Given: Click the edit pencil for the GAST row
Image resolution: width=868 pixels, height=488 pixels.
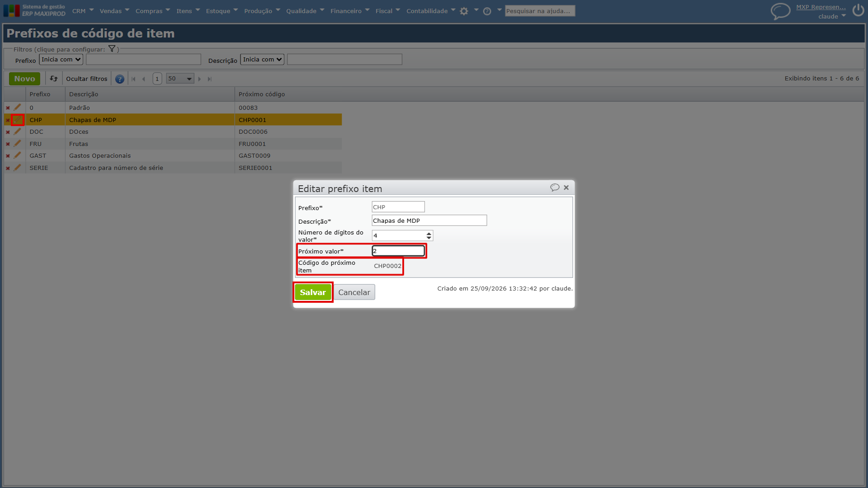Looking at the screenshot, I should pyautogui.click(x=17, y=155).
